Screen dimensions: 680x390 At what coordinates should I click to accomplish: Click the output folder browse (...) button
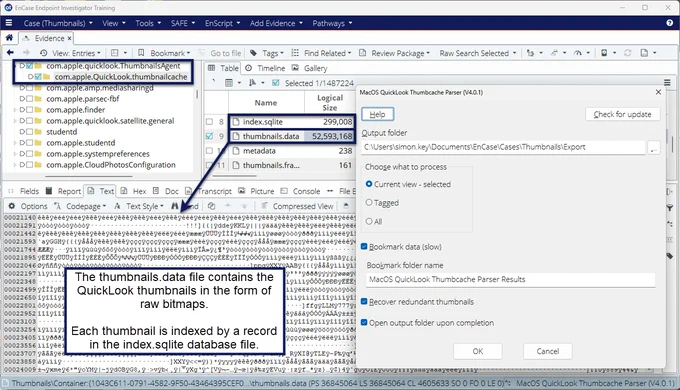[x=654, y=147]
